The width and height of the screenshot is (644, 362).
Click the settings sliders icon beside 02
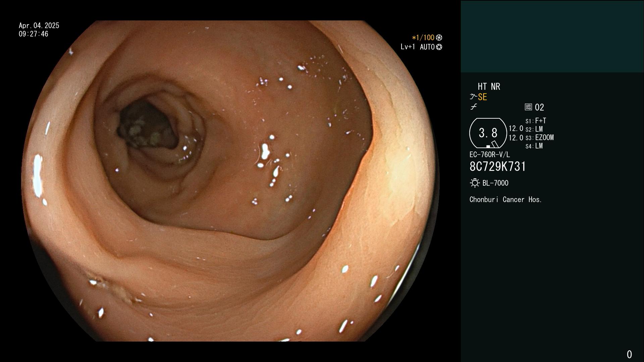(528, 107)
